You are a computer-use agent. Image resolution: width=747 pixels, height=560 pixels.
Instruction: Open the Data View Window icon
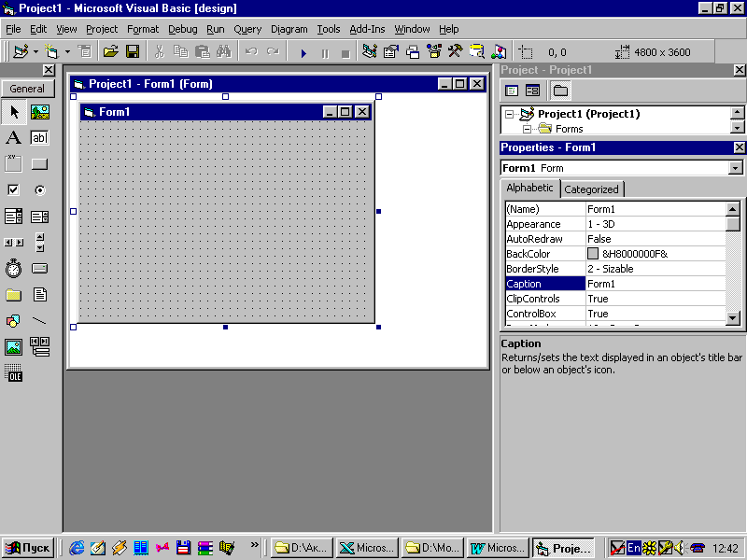click(477, 51)
